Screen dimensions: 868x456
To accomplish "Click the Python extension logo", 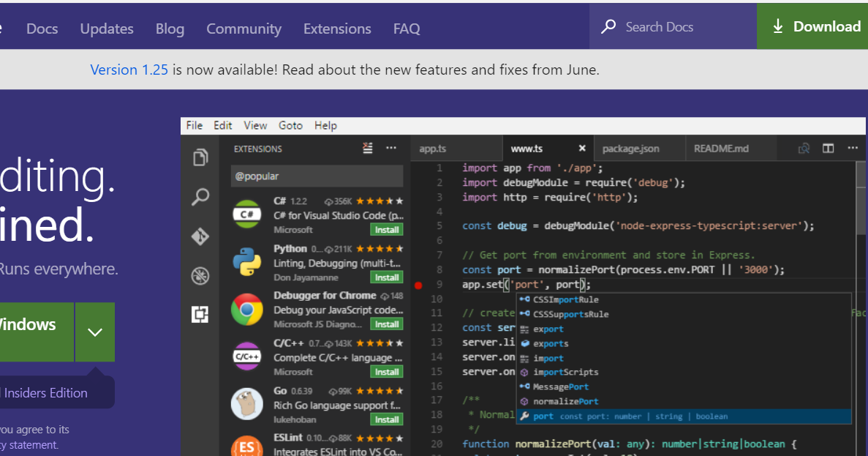I will tap(247, 261).
